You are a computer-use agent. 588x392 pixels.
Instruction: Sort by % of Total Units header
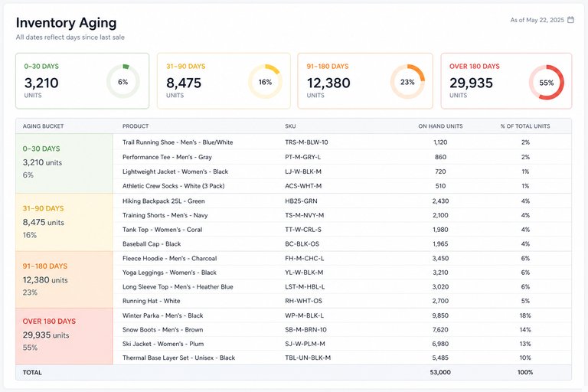(525, 126)
